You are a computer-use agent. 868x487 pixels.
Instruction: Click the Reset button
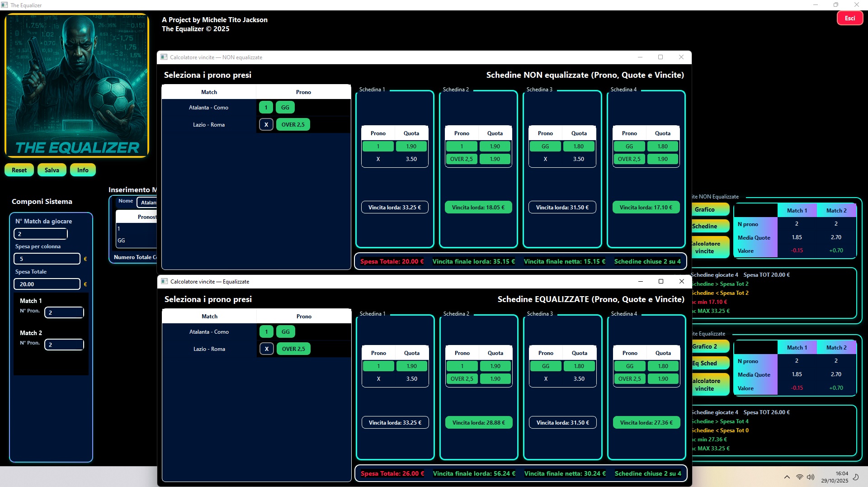pos(19,170)
